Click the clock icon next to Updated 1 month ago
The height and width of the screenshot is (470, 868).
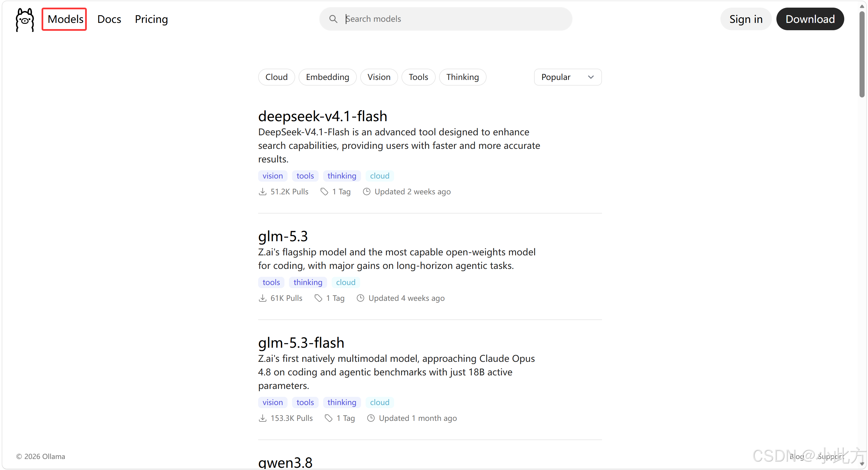pos(371,418)
